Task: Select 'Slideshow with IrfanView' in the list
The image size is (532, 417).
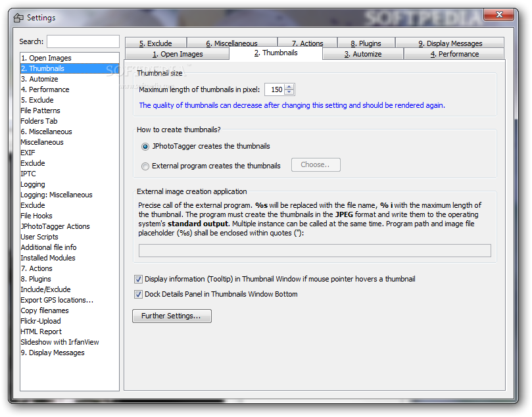Action: (70, 342)
